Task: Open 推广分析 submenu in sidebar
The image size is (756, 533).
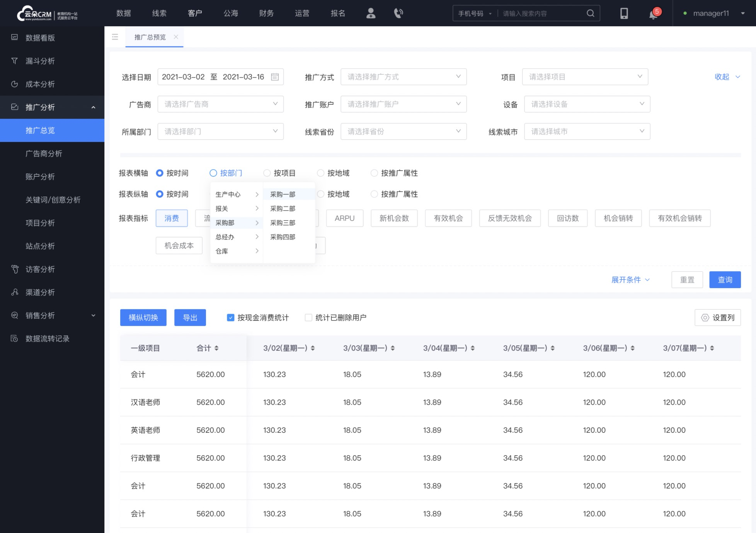Action: coord(52,107)
